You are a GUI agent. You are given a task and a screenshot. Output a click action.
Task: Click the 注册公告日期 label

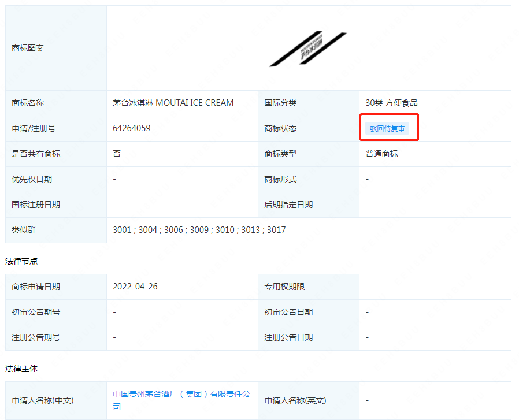pyautogui.click(x=288, y=337)
